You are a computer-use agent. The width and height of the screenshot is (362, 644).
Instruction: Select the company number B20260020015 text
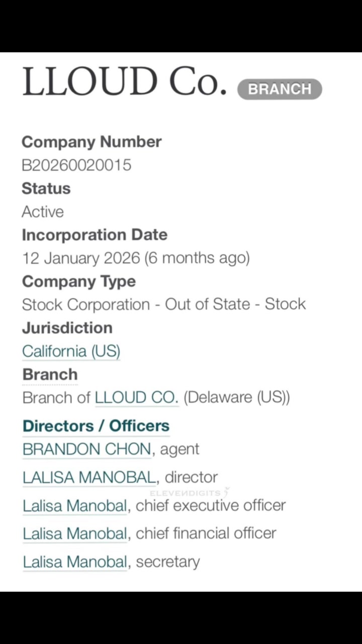76,165
